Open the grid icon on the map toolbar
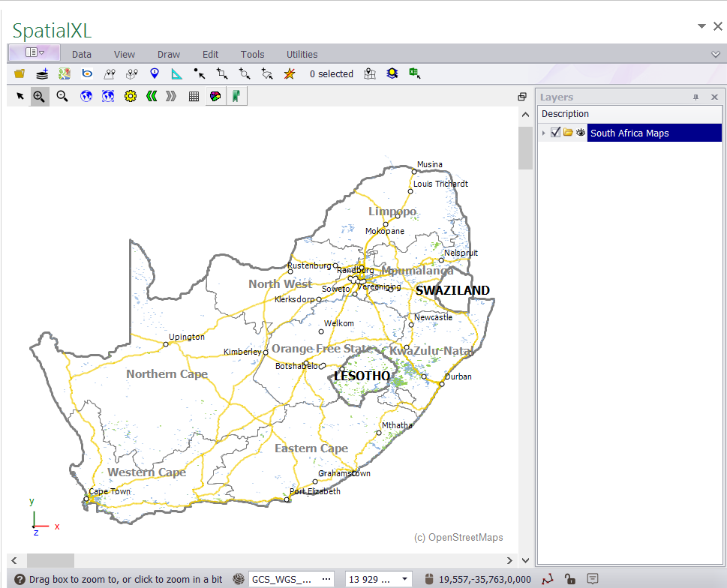The image size is (727, 588). click(193, 96)
